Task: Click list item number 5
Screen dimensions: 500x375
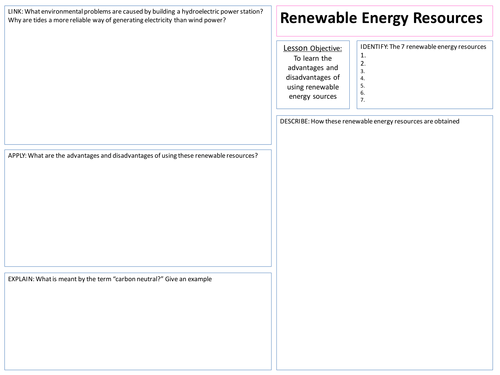Action: tap(363, 86)
